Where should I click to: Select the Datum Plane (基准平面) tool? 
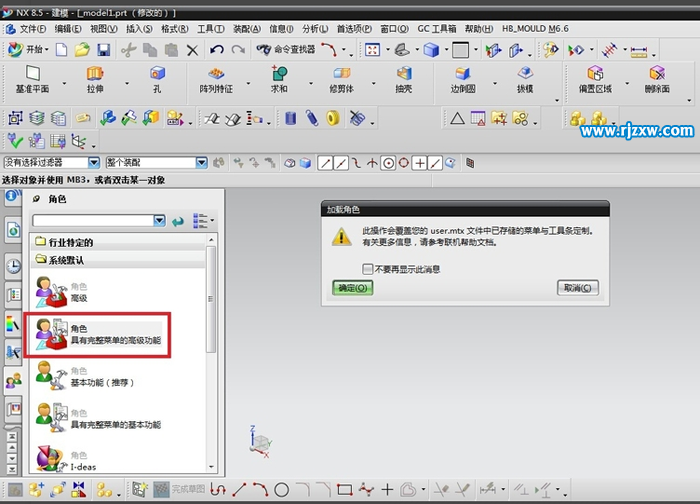pyautogui.click(x=32, y=74)
